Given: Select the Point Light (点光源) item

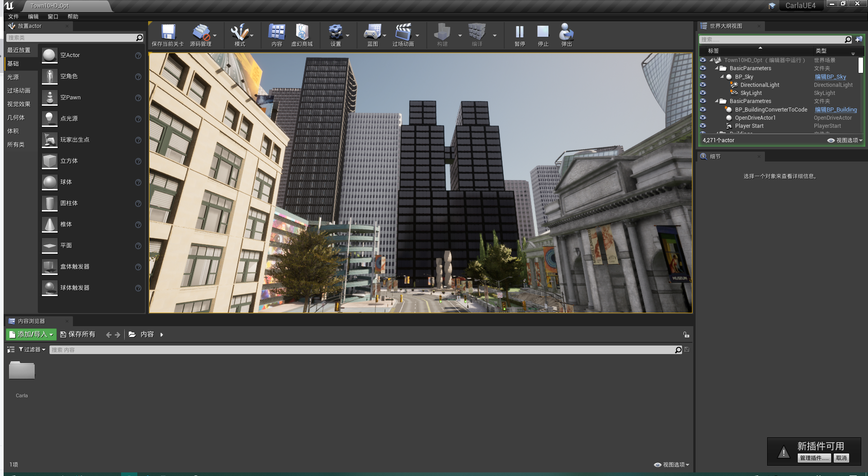Looking at the screenshot, I should [x=91, y=119].
